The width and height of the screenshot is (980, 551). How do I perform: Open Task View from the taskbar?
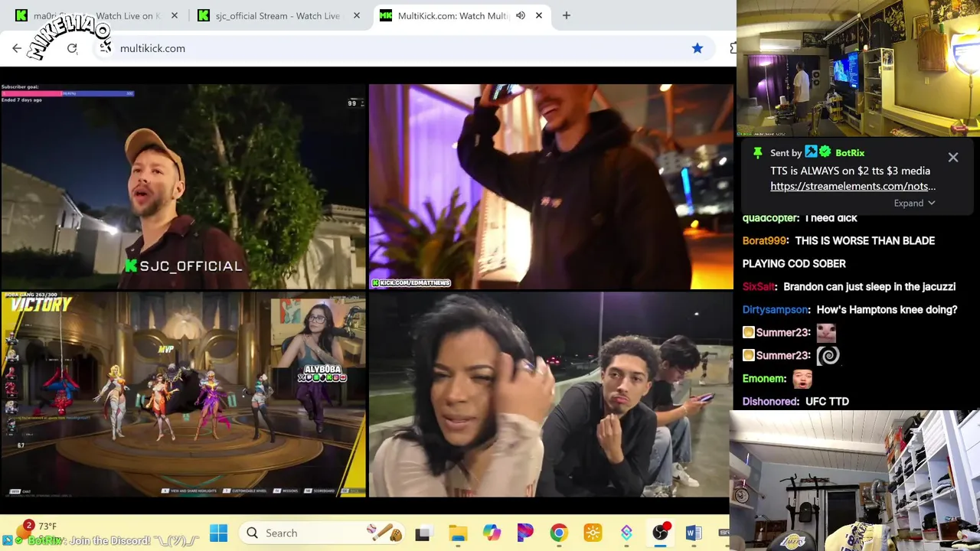pos(423,533)
